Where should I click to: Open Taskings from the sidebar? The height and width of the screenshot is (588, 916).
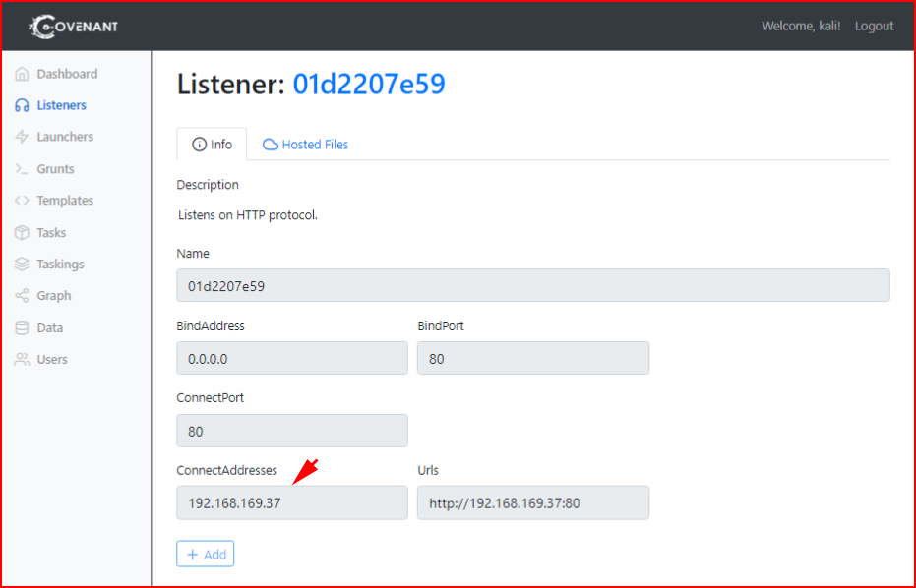point(60,264)
